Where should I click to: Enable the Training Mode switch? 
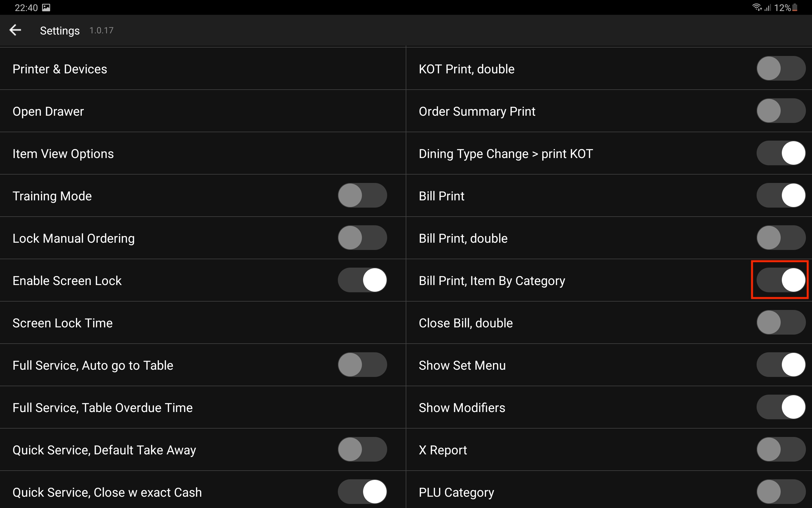tap(362, 195)
